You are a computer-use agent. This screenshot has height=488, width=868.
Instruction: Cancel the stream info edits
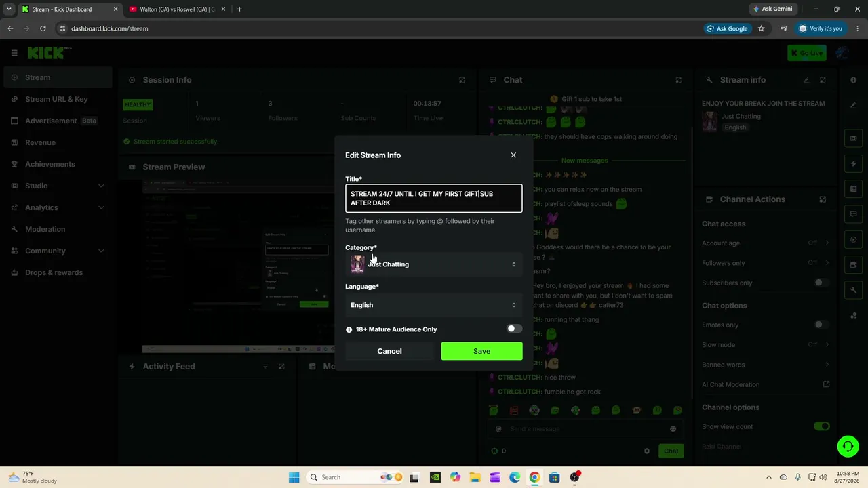[x=389, y=351]
